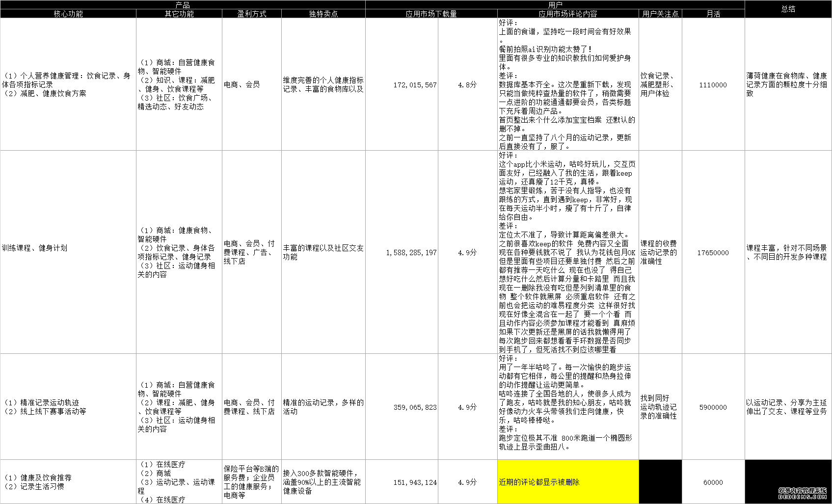Select the yellow cell reading 近期的评论都显示被删除

pyautogui.click(x=567, y=482)
